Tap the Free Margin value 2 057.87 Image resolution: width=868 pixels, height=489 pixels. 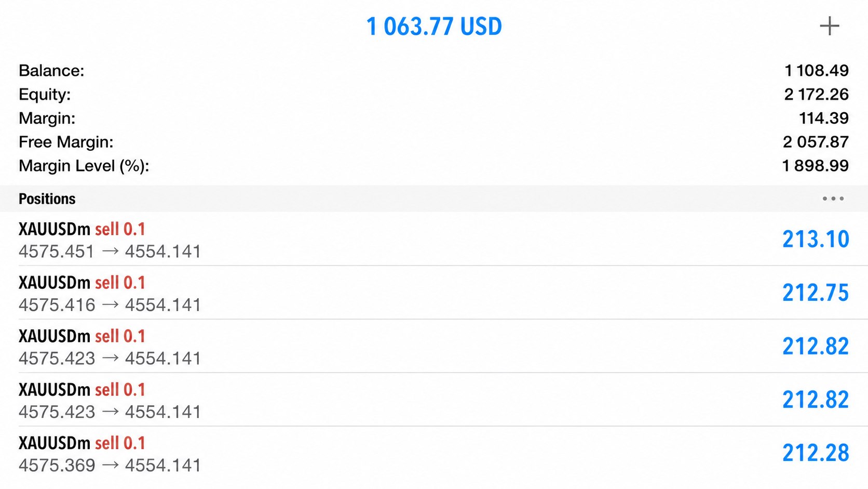click(816, 142)
